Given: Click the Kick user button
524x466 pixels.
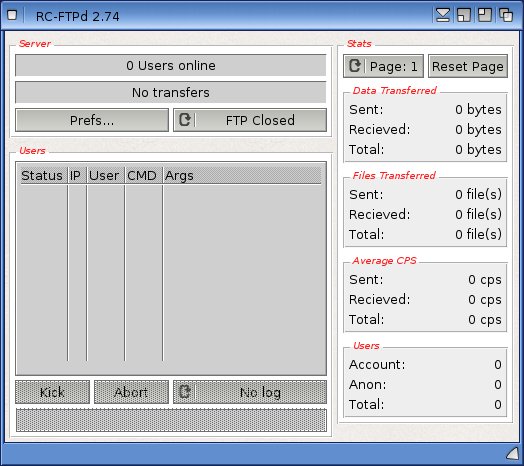Looking at the screenshot, I should [x=52, y=392].
